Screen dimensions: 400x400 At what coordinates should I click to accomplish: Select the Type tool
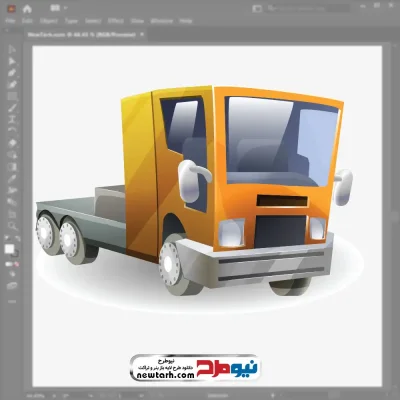click(12, 120)
